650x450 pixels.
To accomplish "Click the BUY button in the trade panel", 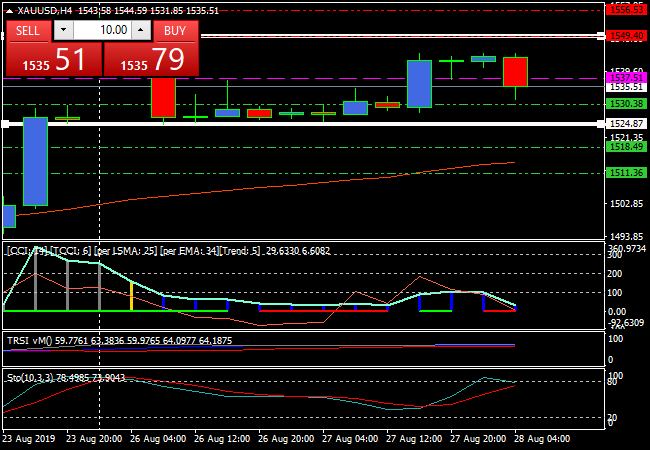I will pos(175,30).
